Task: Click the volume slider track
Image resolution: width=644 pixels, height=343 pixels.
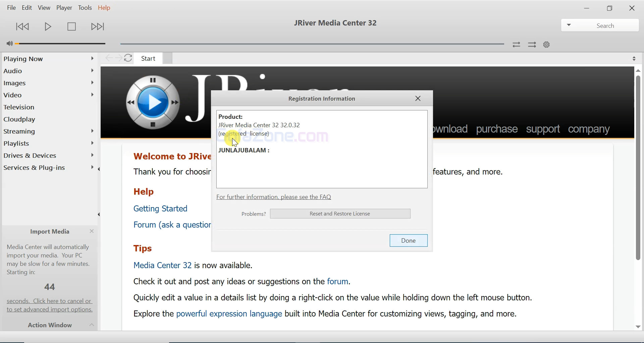Action: 62,44
